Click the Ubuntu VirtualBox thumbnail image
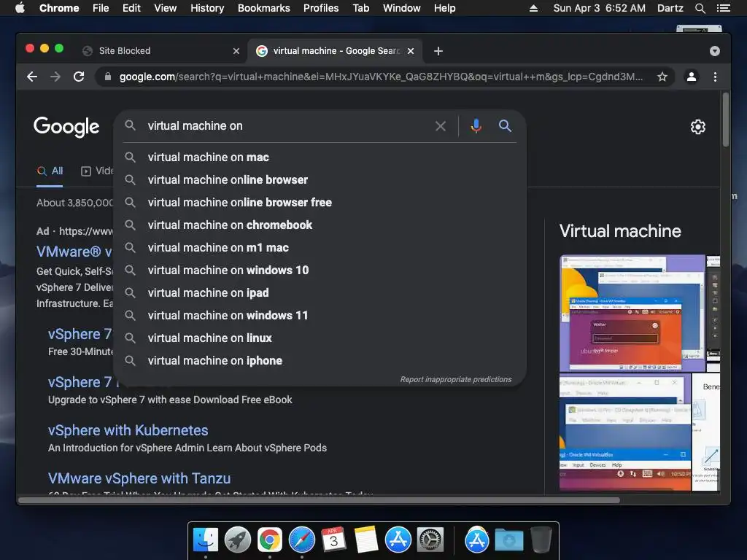This screenshot has height=560, width=747. [632, 314]
